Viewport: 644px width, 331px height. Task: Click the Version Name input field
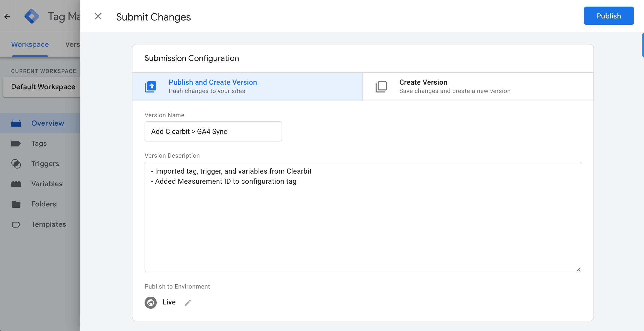point(213,131)
